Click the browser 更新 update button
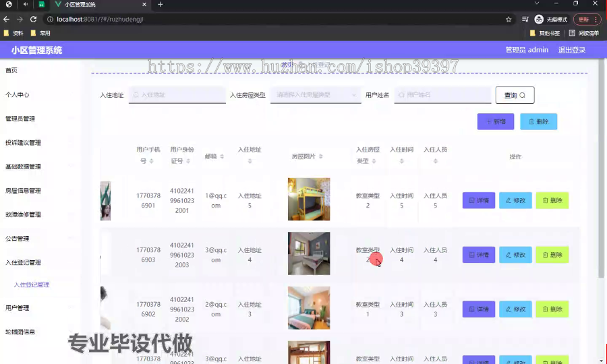The width and height of the screenshot is (607, 364). (x=587, y=20)
